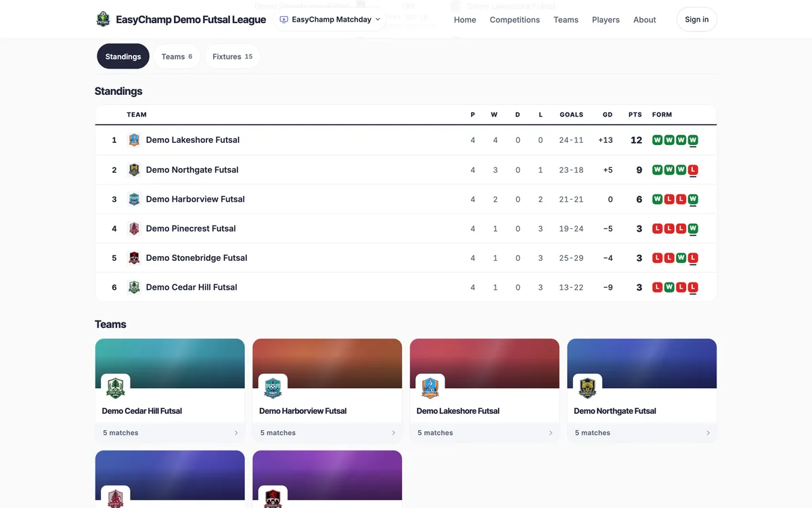Click the Demo Cedar Hill Futsal card crest
This screenshot has height=508, width=812.
tap(116, 388)
